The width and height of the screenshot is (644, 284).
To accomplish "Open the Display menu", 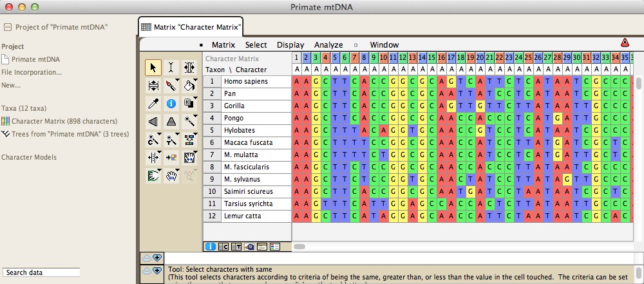I will [x=290, y=45].
